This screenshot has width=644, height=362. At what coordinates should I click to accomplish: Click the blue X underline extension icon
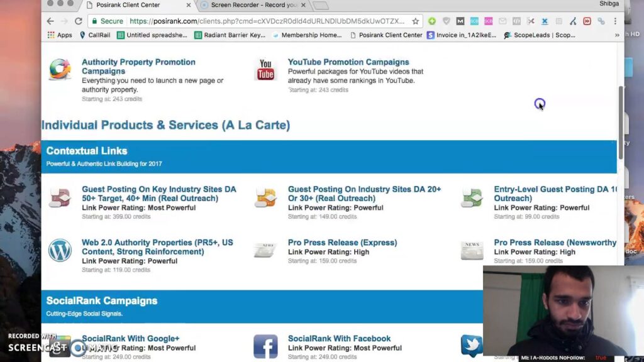coord(545,21)
